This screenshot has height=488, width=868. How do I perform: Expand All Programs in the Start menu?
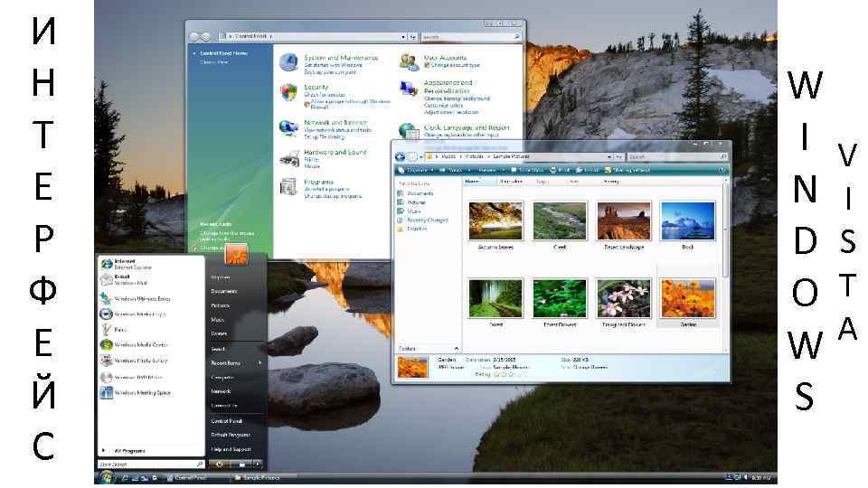click(124, 451)
